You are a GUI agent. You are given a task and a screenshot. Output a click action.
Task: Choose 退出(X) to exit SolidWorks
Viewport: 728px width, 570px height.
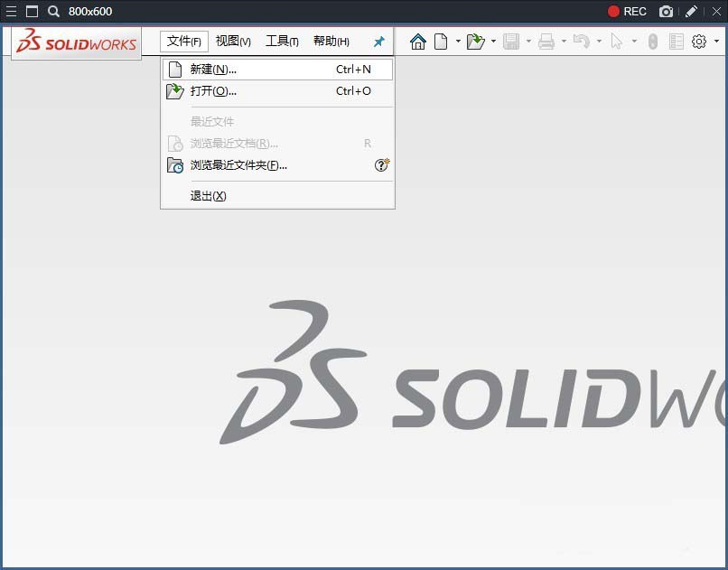pyautogui.click(x=277, y=195)
